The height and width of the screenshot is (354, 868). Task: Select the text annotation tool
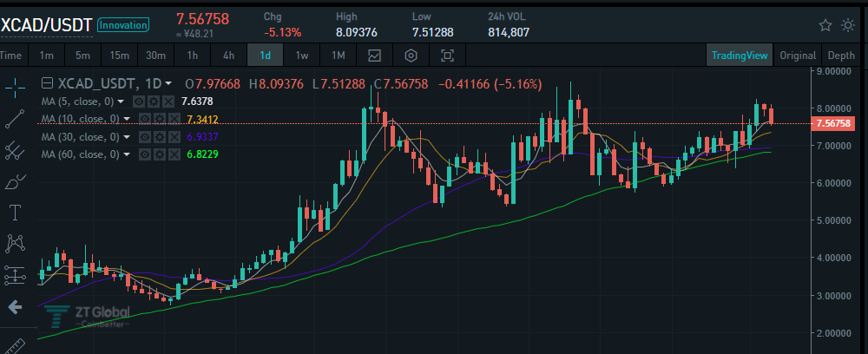click(x=15, y=213)
